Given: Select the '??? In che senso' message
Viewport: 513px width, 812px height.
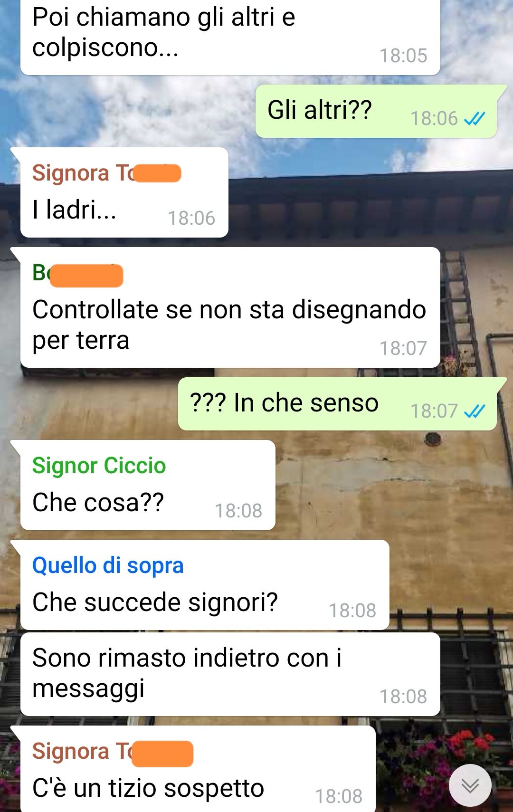Looking at the screenshot, I should click(x=337, y=404).
